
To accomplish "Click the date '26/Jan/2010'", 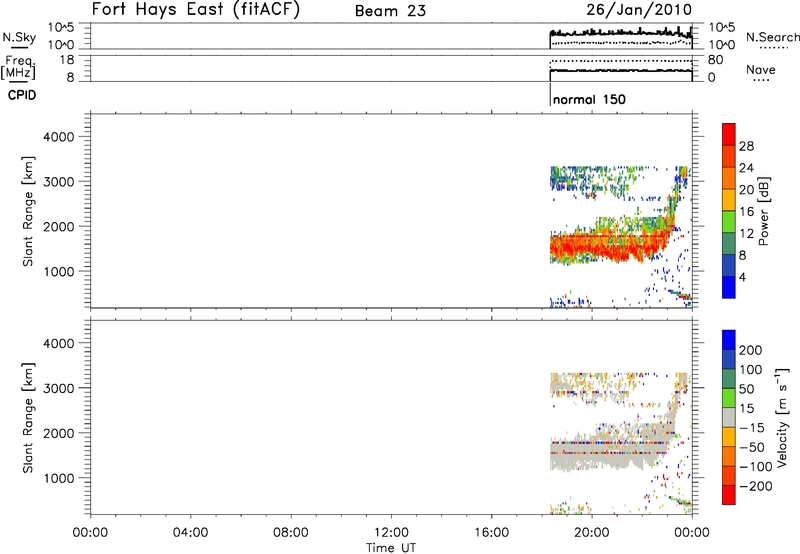I will coord(639,10).
